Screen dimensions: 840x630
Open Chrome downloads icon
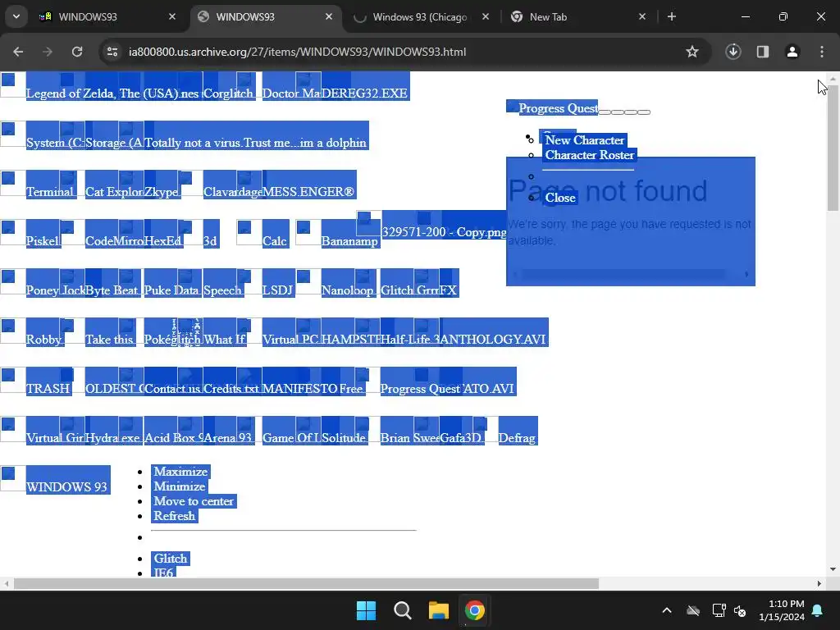733,52
